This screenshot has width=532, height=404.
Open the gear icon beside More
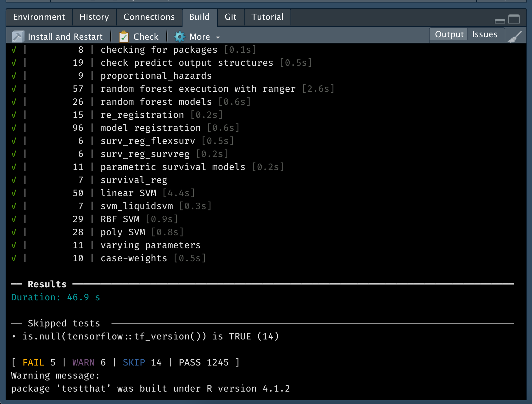point(179,36)
